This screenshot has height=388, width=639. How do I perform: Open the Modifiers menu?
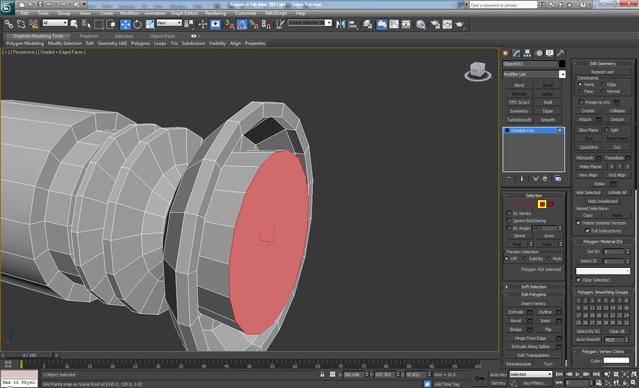click(x=130, y=13)
